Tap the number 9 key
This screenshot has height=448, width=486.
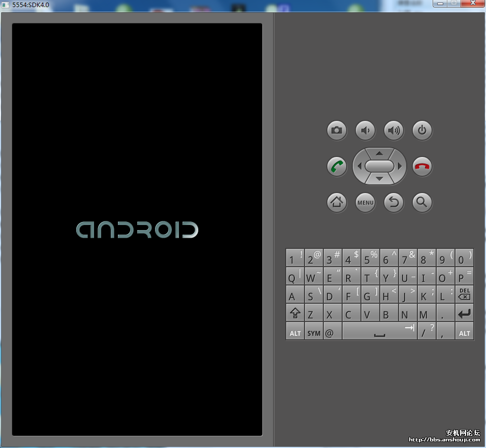(x=445, y=258)
